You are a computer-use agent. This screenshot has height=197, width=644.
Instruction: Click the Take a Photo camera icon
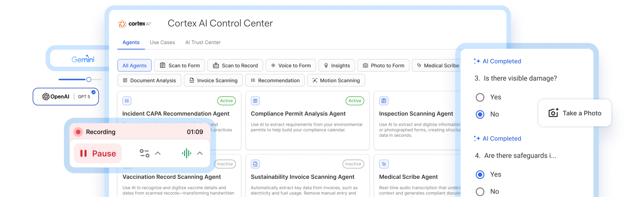click(553, 113)
